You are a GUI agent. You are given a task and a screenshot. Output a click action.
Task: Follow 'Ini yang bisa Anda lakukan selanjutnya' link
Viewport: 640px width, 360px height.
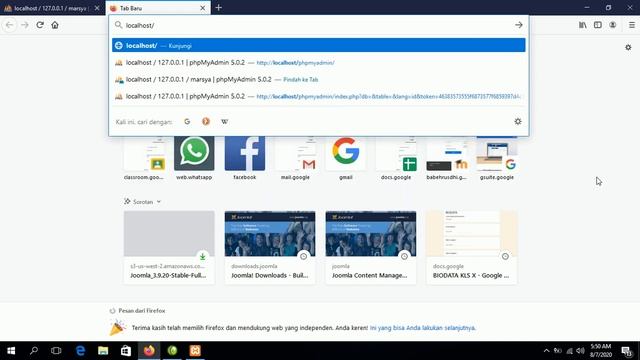point(422,328)
